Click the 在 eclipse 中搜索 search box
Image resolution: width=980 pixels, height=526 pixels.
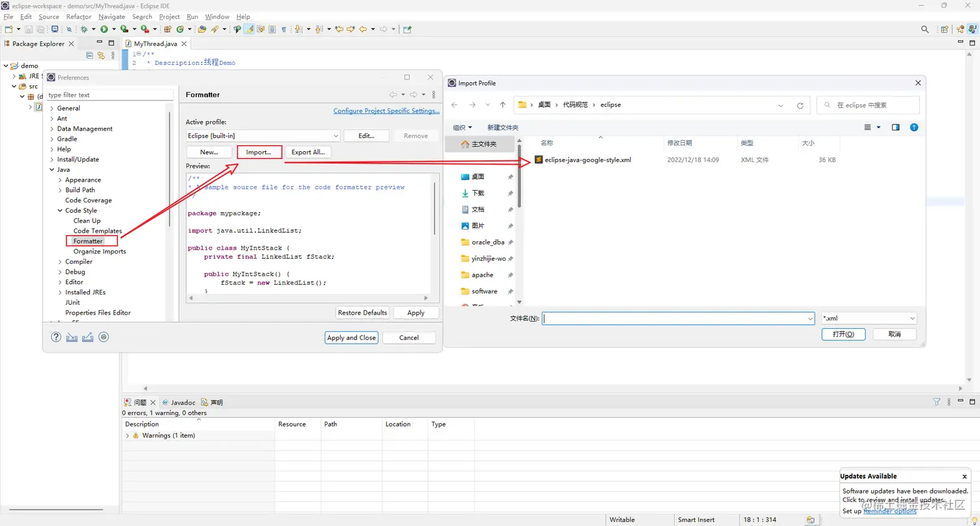point(868,105)
